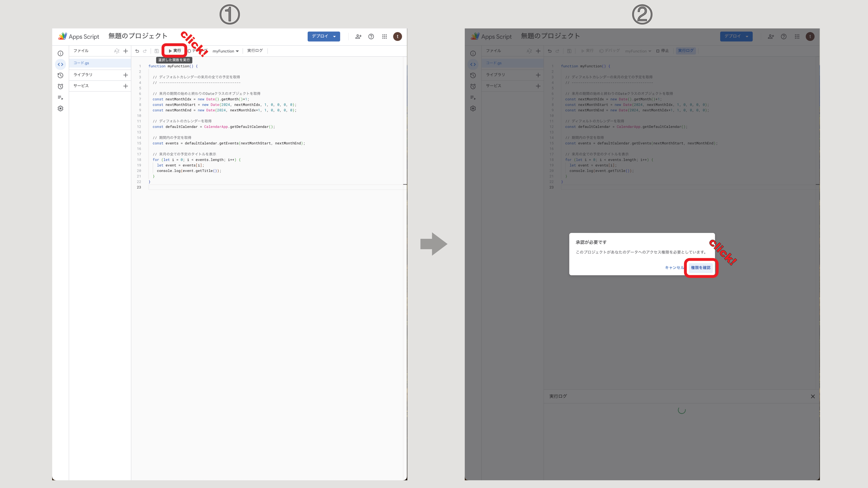
Task: Open the Executions list icon in screenshot ① sidebar
Action: [x=60, y=98]
